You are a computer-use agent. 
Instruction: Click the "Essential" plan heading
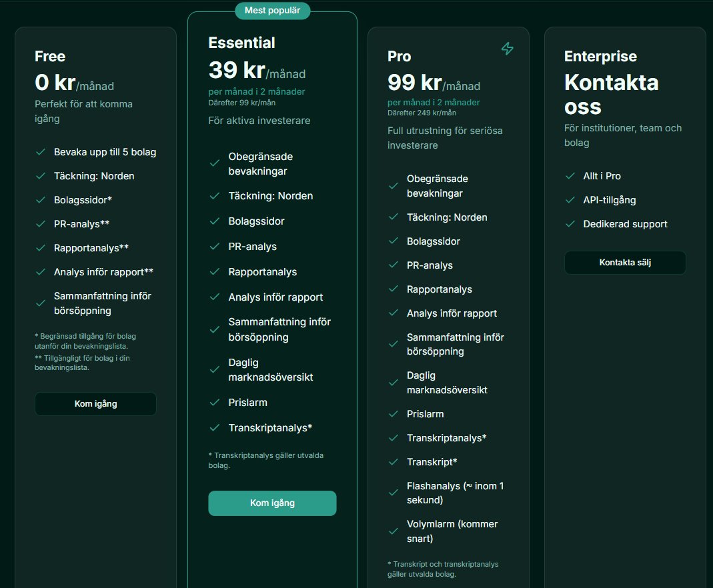[241, 43]
